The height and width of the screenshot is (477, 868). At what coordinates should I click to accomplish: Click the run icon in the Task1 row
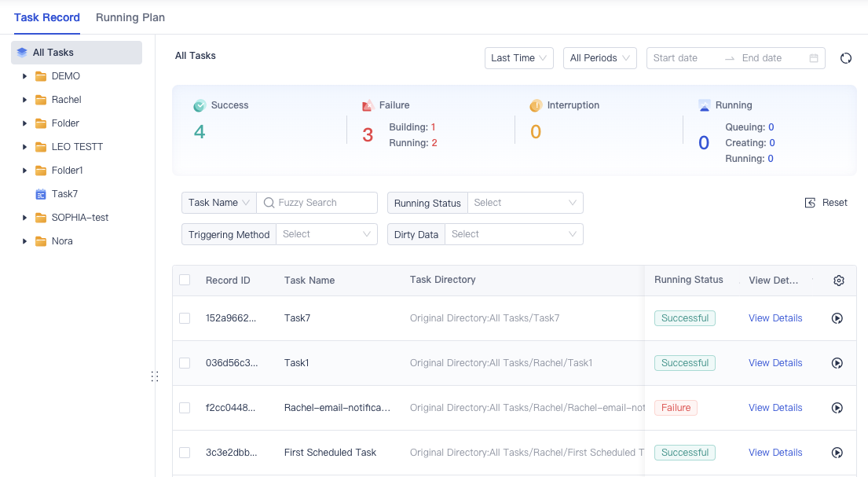tap(837, 363)
